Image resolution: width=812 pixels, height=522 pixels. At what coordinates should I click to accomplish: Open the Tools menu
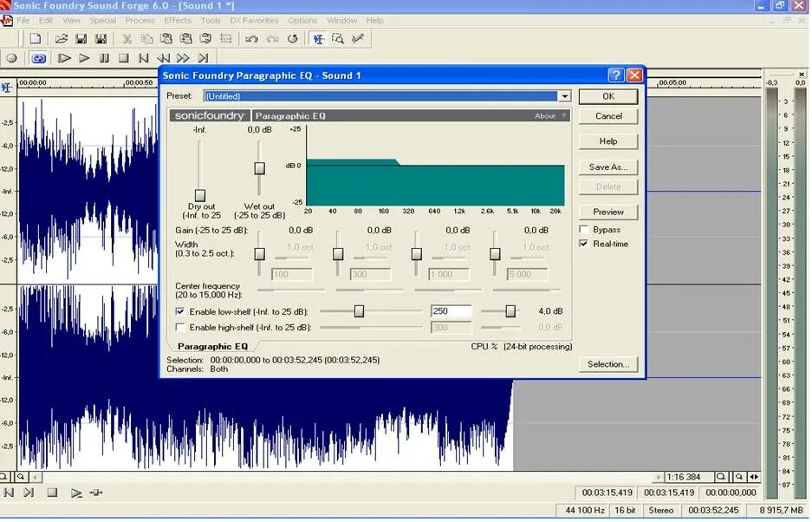[211, 21]
